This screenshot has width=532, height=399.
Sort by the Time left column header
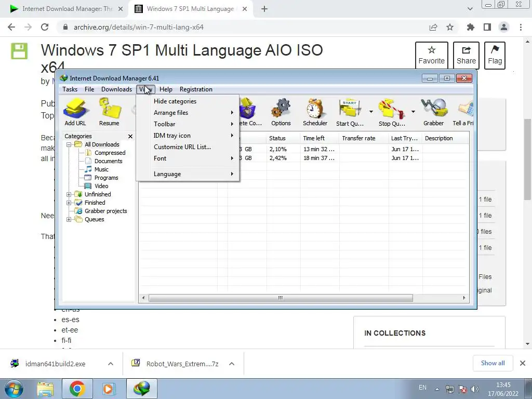[320, 138]
